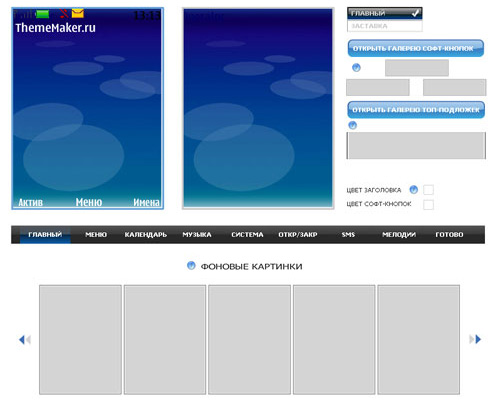Open the soft-button gallery (ОТКРЫТЬ ГАЛЕРЕЮ СОФТ-КНОПОК)
The width and height of the screenshot is (500, 412).
point(416,48)
